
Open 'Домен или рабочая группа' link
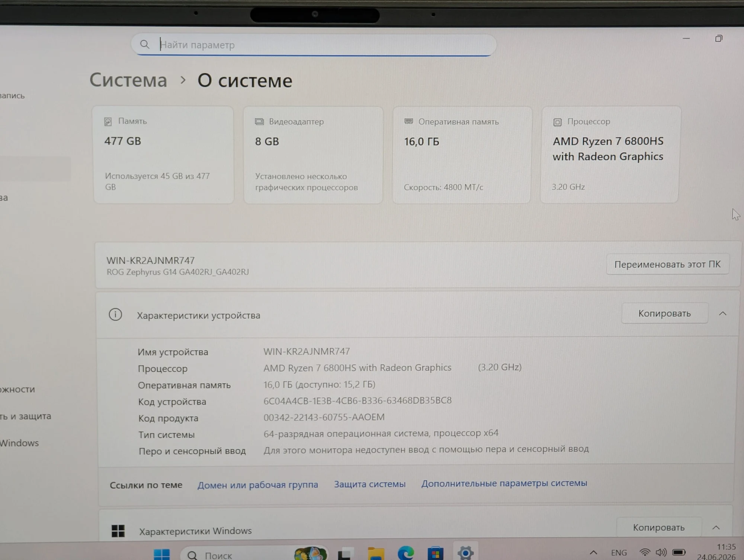258,485
